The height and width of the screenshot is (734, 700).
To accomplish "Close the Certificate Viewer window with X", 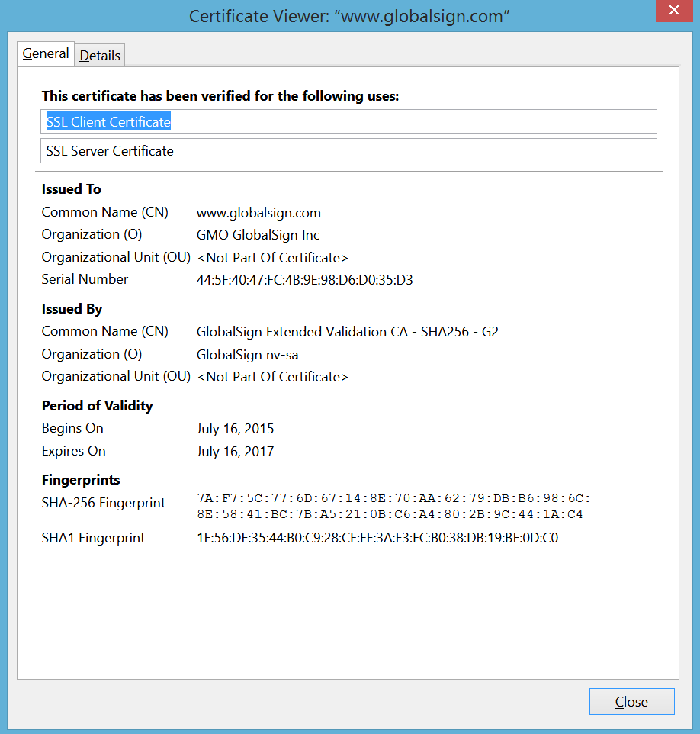I will coord(673,11).
